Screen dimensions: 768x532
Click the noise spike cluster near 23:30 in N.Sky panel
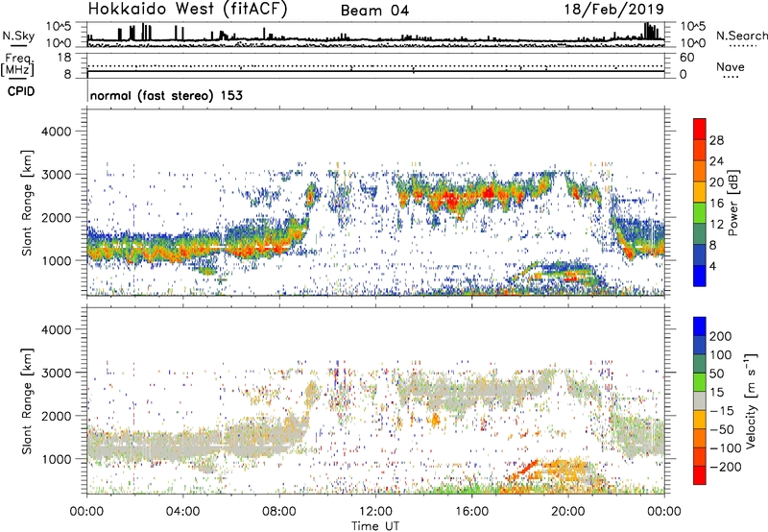(651, 31)
